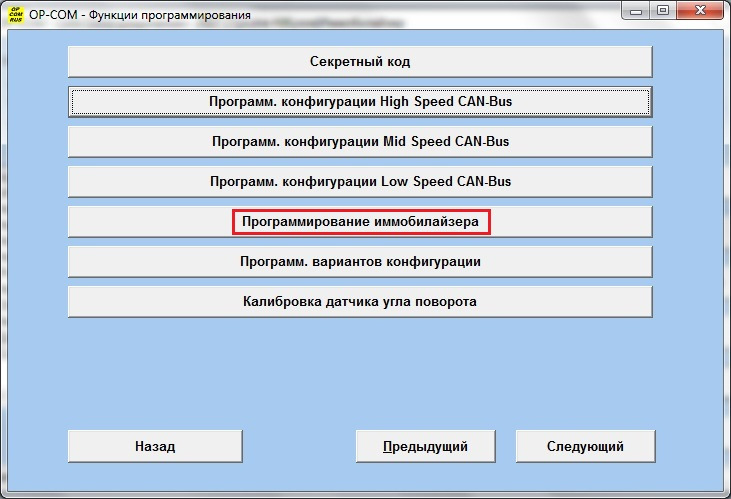Click the Предыдущий button

point(426,446)
